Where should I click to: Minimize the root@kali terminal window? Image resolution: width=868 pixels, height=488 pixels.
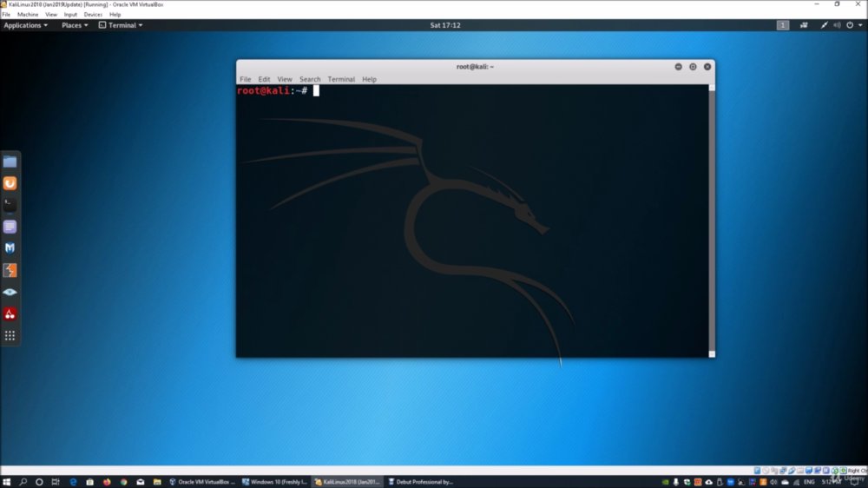pyautogui.click(x=678, y=67)
